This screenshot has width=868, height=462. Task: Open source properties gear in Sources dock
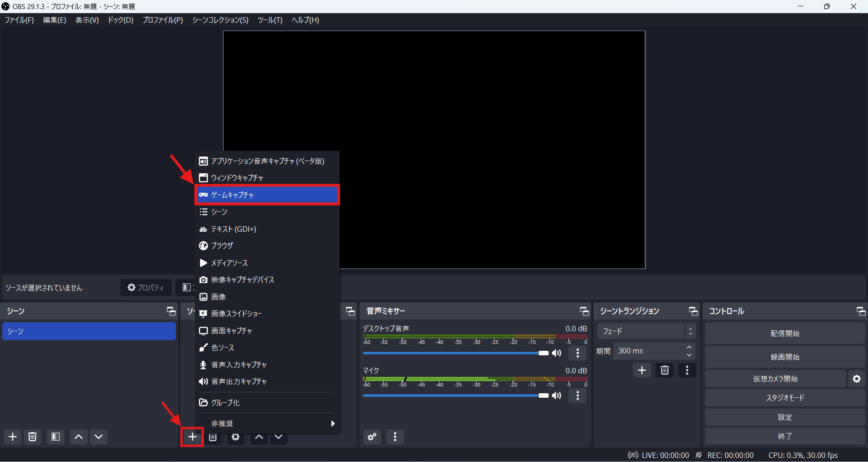click(236, 438)
